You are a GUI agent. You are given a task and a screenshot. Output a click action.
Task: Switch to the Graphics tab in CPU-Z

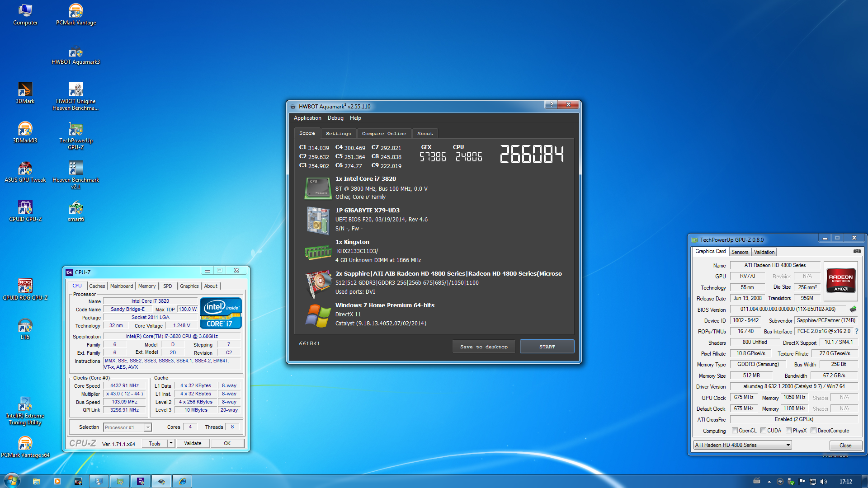click(189, 286)
